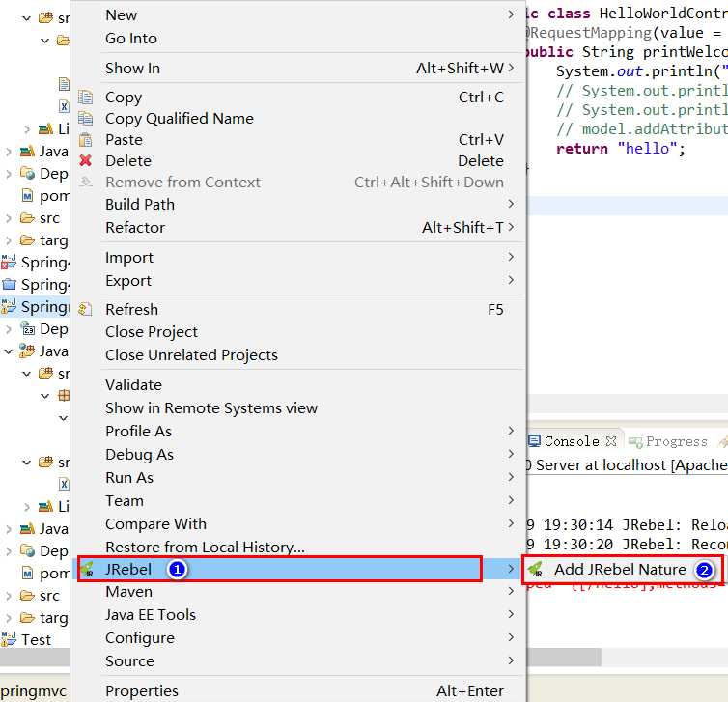Click the Progress tab icon
The image size is (728, 702).
635,441
